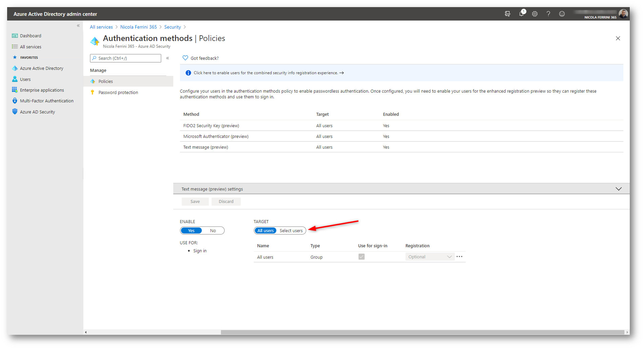644x349 pixels.
Task: Click the All services breadcrumb link
Action: tap(101, 27)
